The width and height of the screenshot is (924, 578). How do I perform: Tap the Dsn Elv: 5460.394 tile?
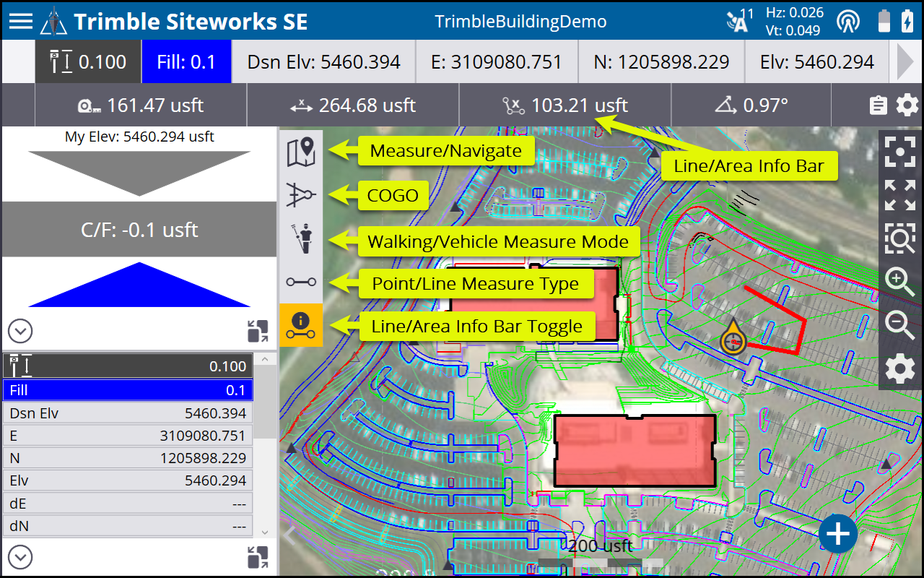coord(323,62)
